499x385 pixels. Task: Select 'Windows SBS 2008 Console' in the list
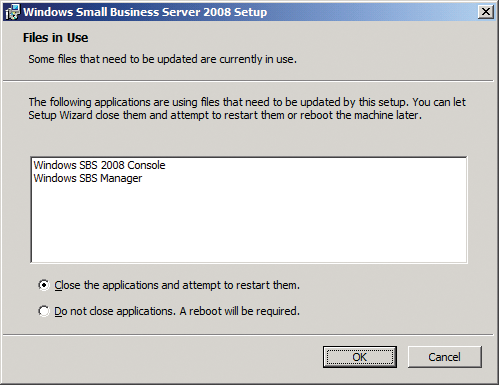[x=99, y=165]
